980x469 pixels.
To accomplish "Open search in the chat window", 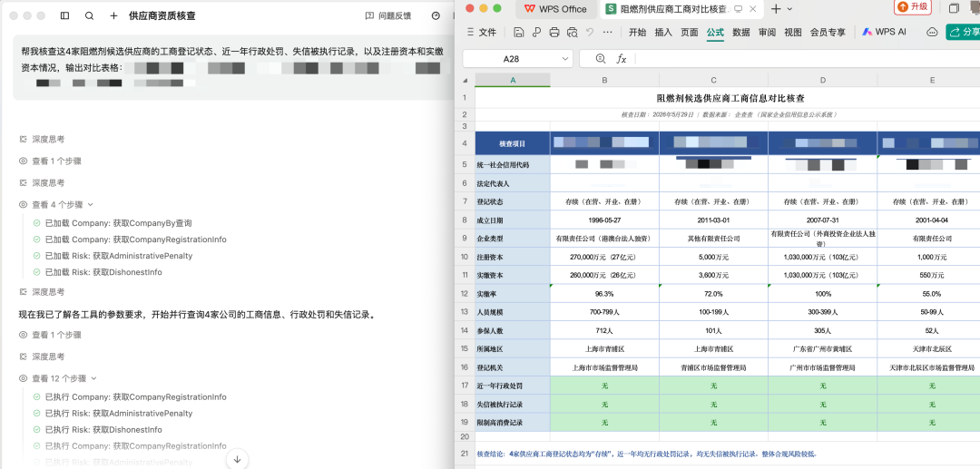I will [89, 15].
